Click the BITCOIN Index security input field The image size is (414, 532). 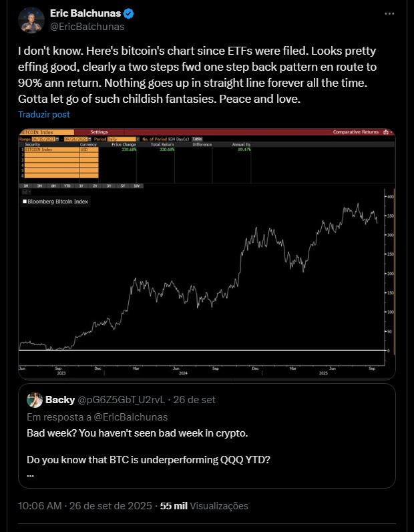pos(52,150)
